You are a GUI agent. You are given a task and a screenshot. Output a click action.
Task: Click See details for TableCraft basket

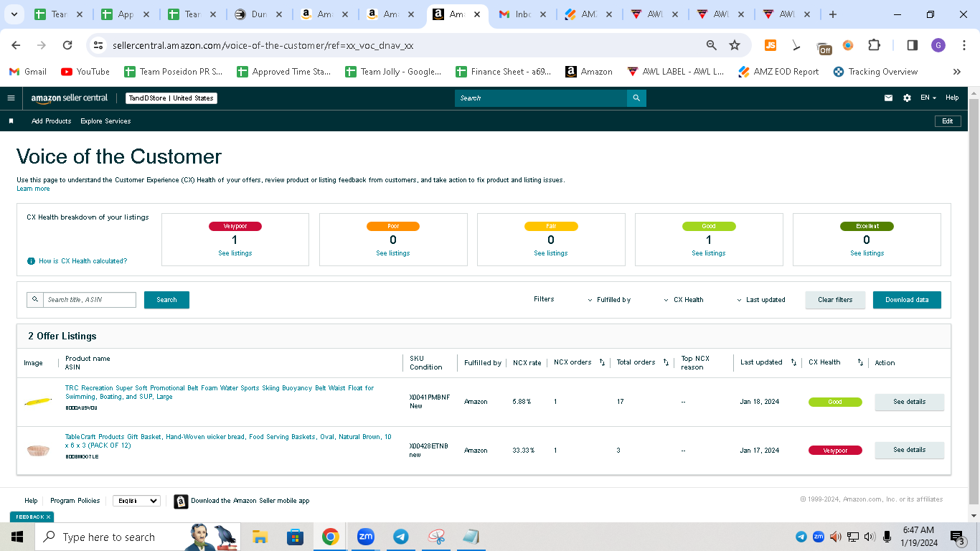tap(909, 450)
